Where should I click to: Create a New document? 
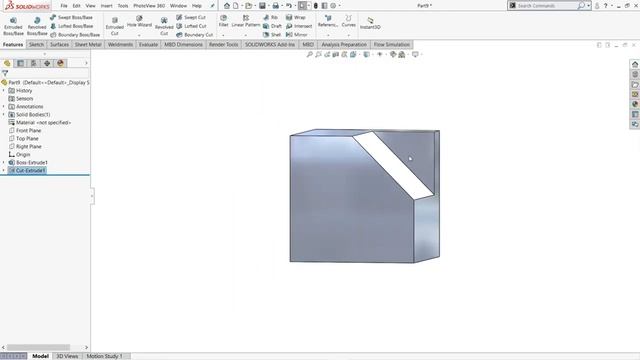[x=236, y=6]
